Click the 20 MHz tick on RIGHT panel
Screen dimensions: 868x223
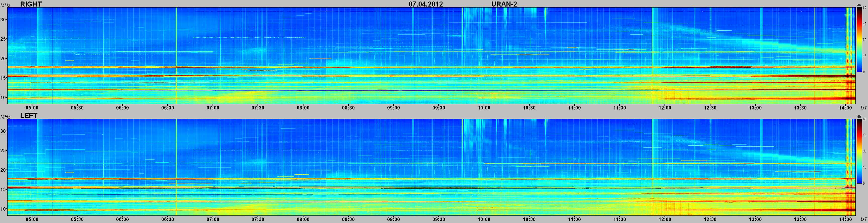(x=3, y=59)
